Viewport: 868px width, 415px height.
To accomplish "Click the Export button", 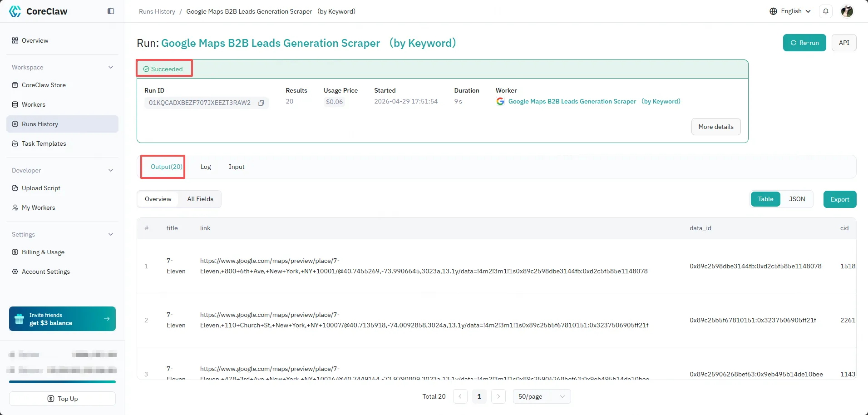I will coord(840,199).
